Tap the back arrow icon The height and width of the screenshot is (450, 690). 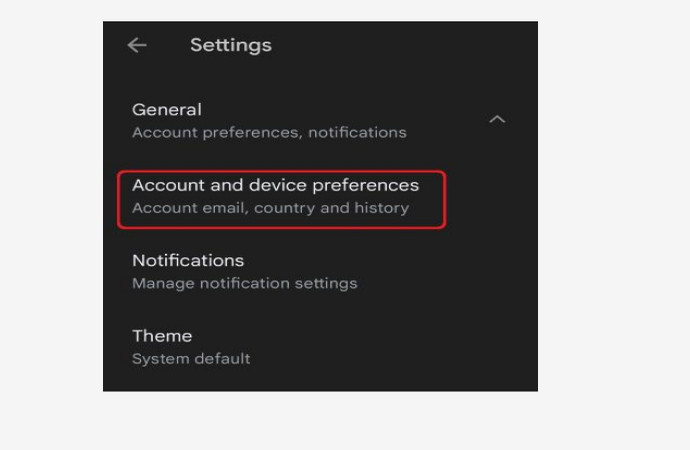pos(137,45)
